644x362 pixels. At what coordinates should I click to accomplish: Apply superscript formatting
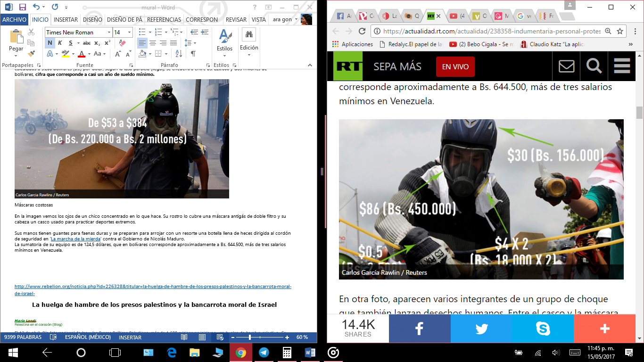tap(107, 43)
